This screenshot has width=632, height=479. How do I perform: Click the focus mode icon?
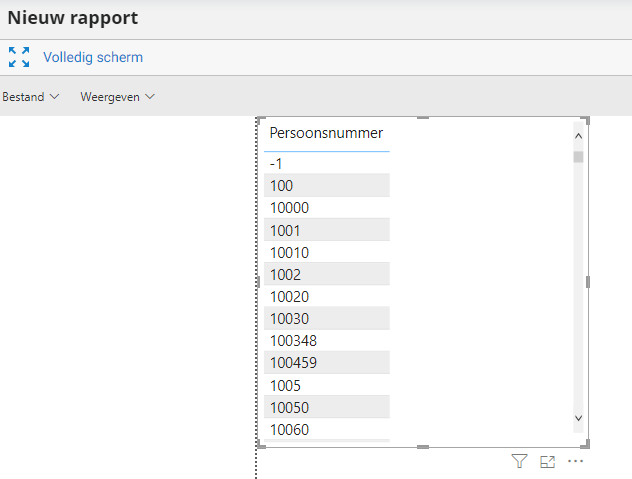(547, 461)
